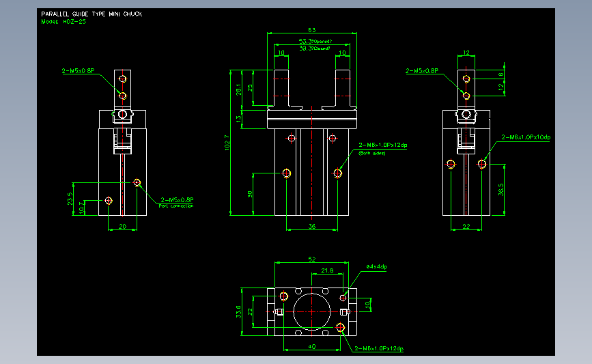The height and width of the screenshot is (364, 592).
Task: Click the '10.7' dimension text
Action: tap(81, 208)
